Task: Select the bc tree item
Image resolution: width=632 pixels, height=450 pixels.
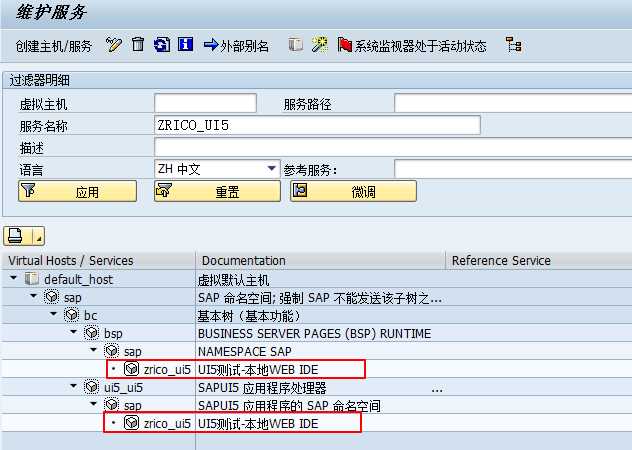Action: click(x=91, y=315)
